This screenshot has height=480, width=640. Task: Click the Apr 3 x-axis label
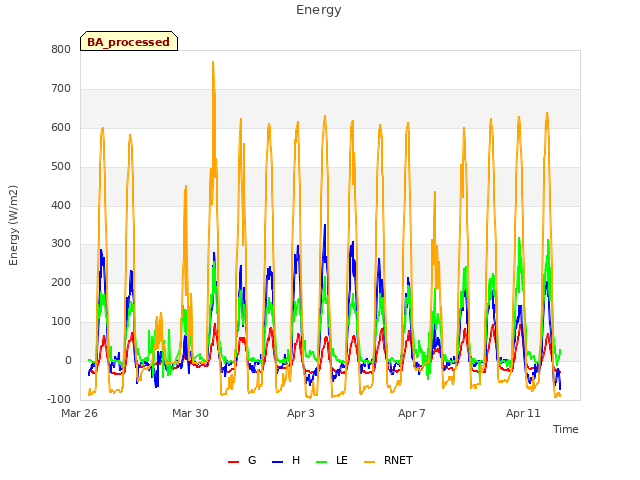(301, 413)
